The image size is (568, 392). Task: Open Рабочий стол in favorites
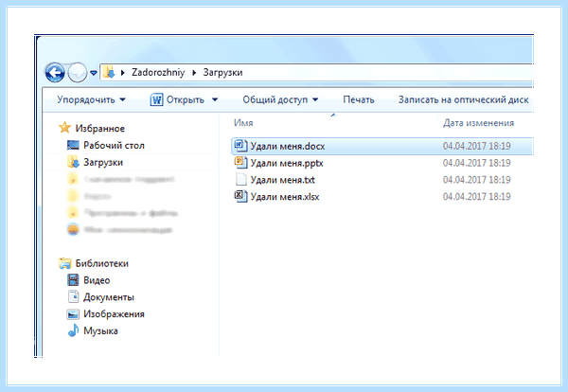point(114,145)
